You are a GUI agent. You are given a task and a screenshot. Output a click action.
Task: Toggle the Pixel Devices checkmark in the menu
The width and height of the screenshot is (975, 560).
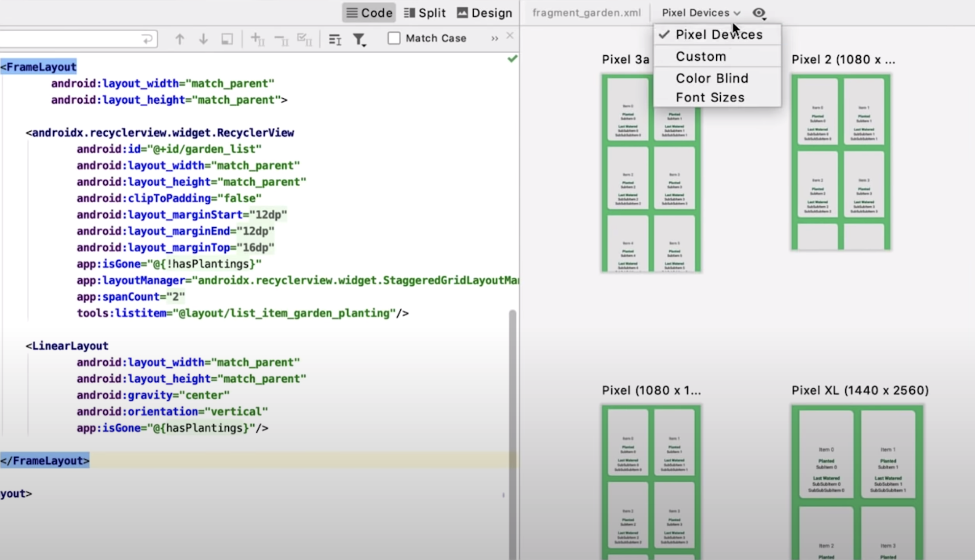(664, 34)
